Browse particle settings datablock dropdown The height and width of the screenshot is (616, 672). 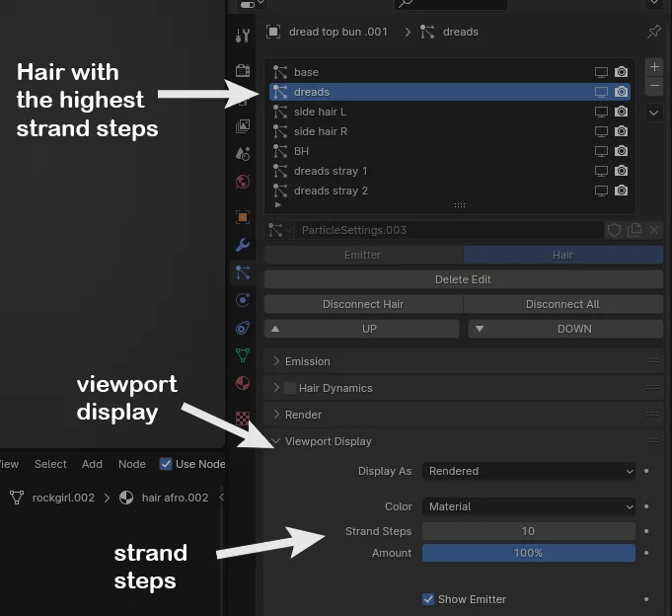pos(279,230)
